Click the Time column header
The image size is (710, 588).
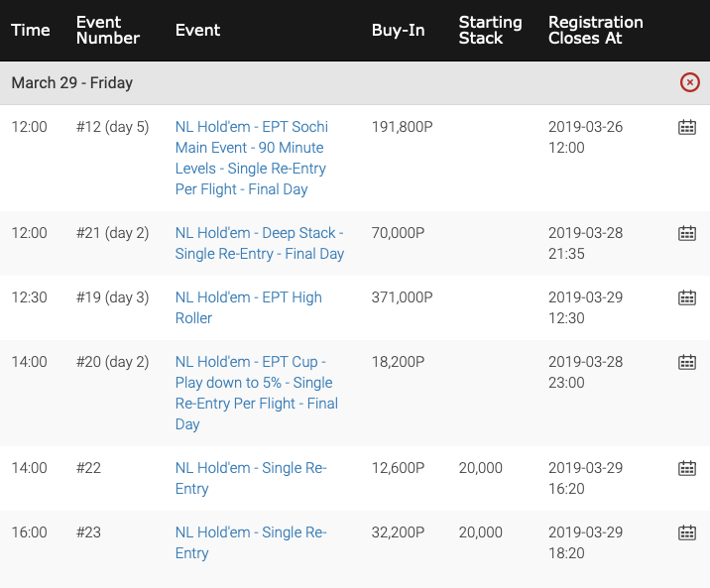pos(31,31)
